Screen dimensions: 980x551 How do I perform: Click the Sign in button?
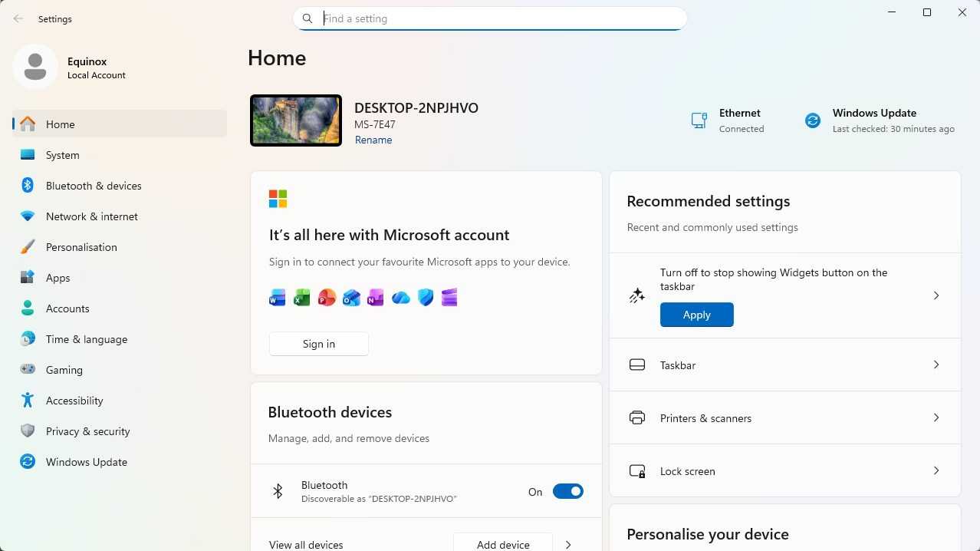click(x=319, y=344)
